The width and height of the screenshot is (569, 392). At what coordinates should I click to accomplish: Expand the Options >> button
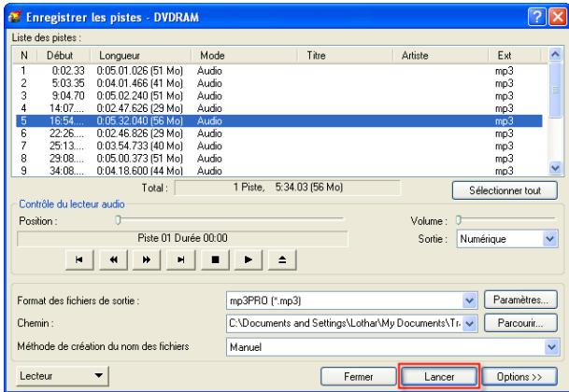tap(519, 377)
